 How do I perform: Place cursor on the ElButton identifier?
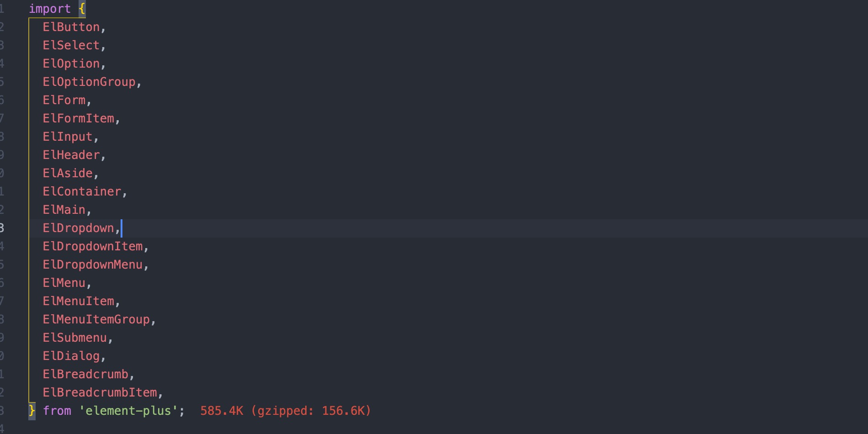(x=71, y=27)
